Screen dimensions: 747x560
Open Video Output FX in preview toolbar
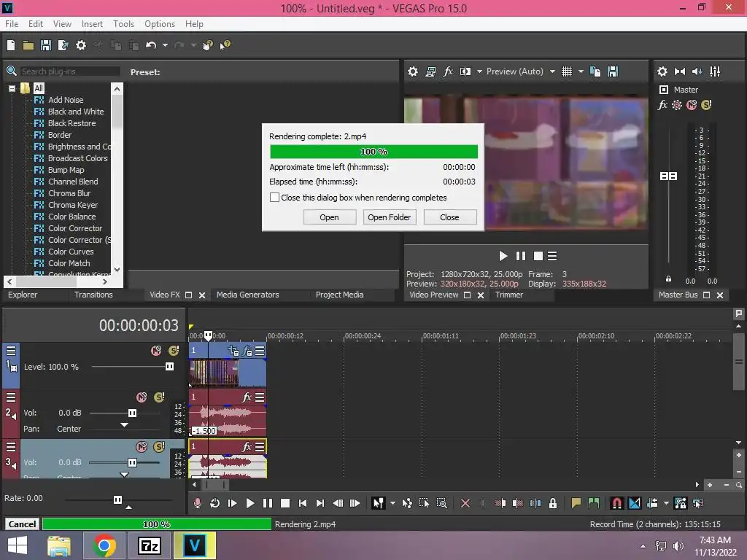(x=448, y=71)
